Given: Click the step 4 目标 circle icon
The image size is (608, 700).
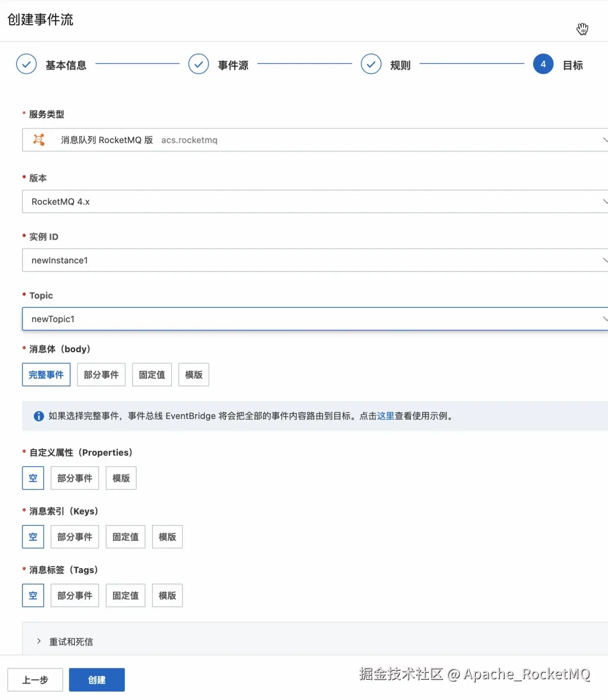Looking at the screenshot, I should [x=543, y=65].
